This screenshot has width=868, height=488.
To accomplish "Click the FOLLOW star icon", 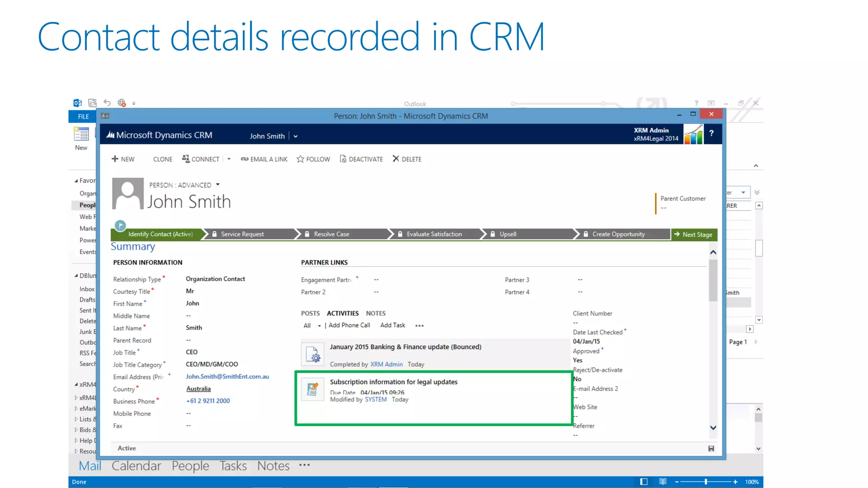I will (300, 159).
